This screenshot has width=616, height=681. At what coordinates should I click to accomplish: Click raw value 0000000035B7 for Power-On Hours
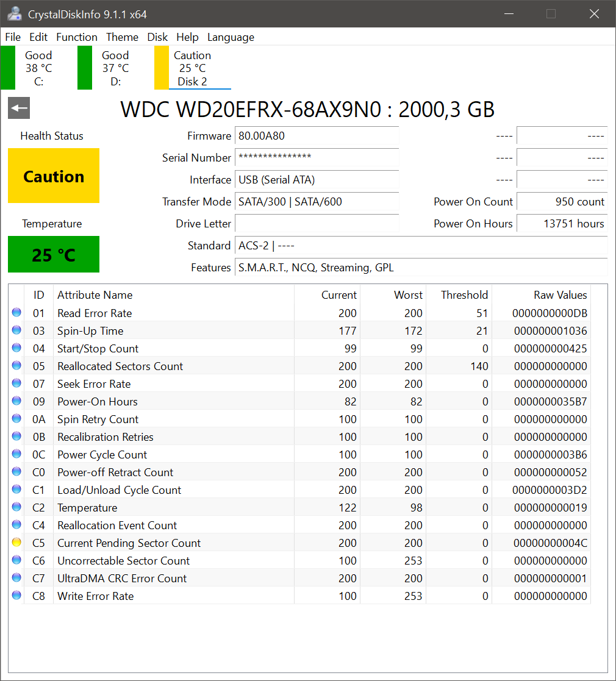tap(550, 402)
